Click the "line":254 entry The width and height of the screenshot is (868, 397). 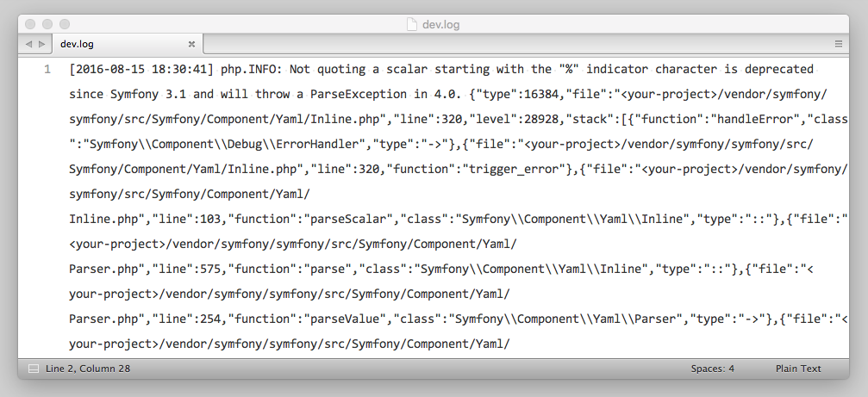[x=186, y=319]
